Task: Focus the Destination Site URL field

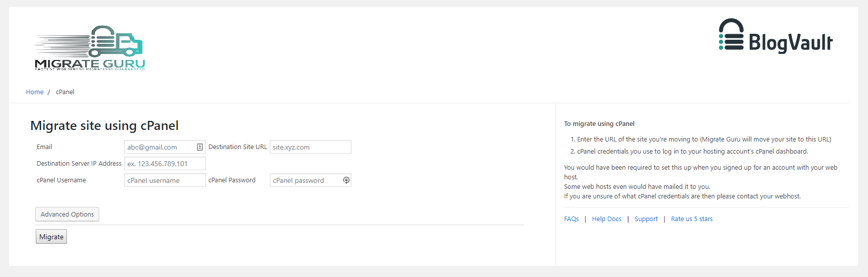Action: (x=311, y=147)
